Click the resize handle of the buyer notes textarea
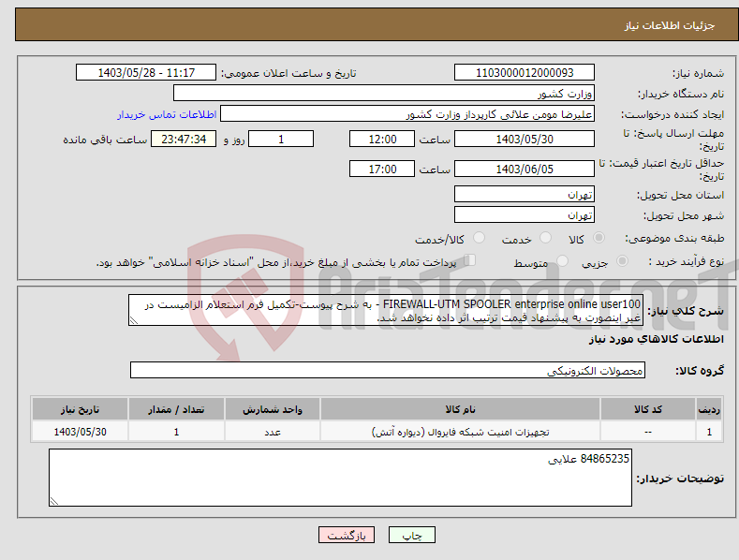739x560 pixels. [x=54, y=501]
